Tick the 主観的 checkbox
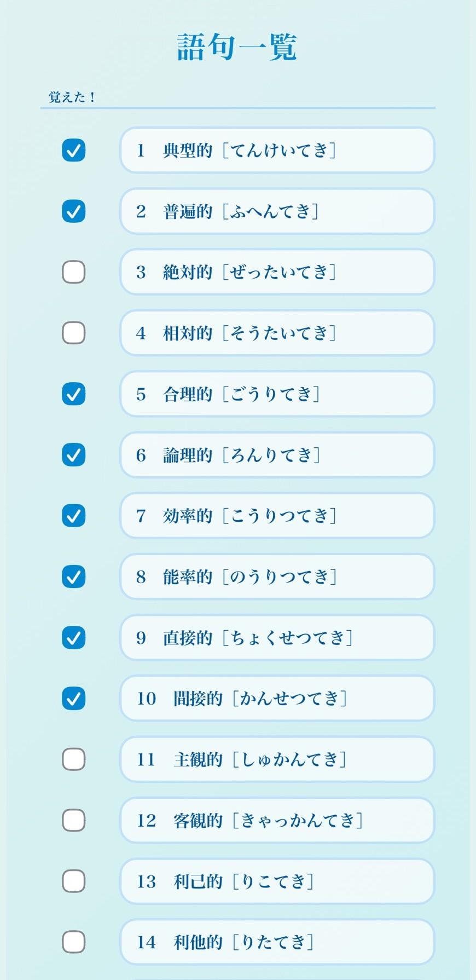The height and width of the screenshot is (980, 476). pyautogui.click(x=74, y=759)
